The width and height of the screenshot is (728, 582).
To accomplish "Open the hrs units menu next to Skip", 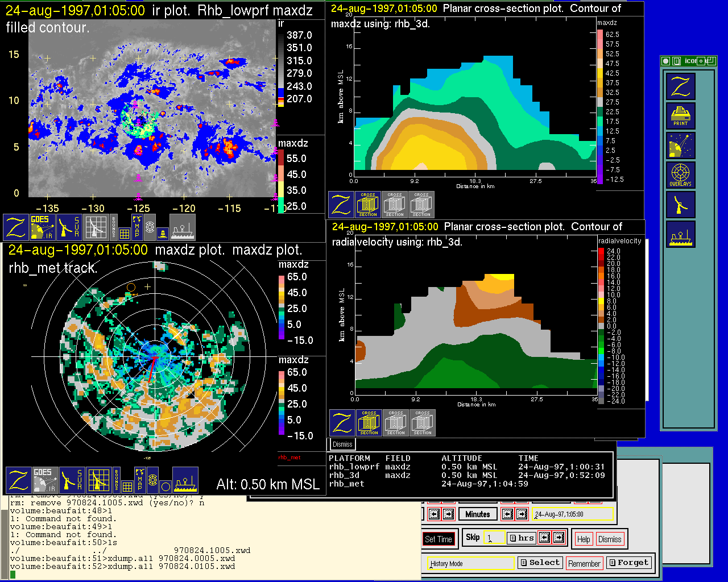I will tap(521, 538).
